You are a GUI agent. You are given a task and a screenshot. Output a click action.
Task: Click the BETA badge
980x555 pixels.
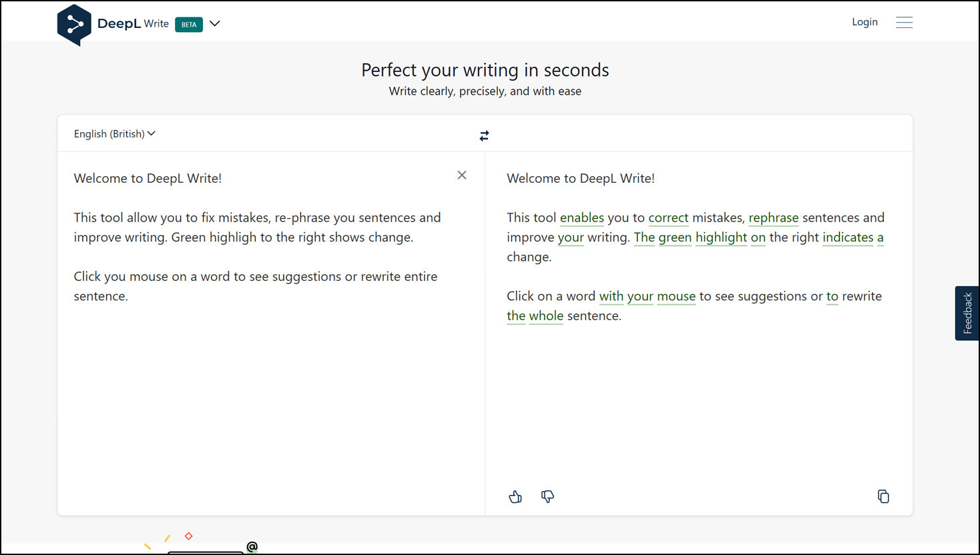[x=189, y=25]
